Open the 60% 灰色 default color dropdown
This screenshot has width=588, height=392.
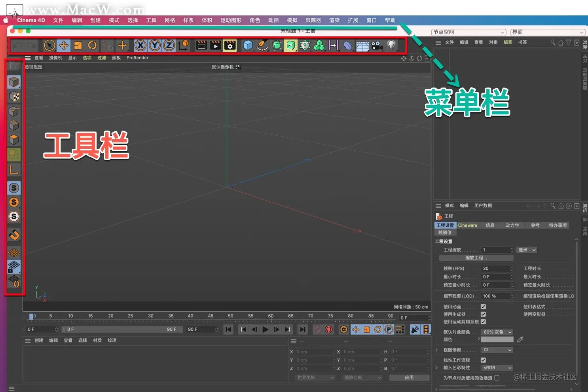click(x=497, y=332)
